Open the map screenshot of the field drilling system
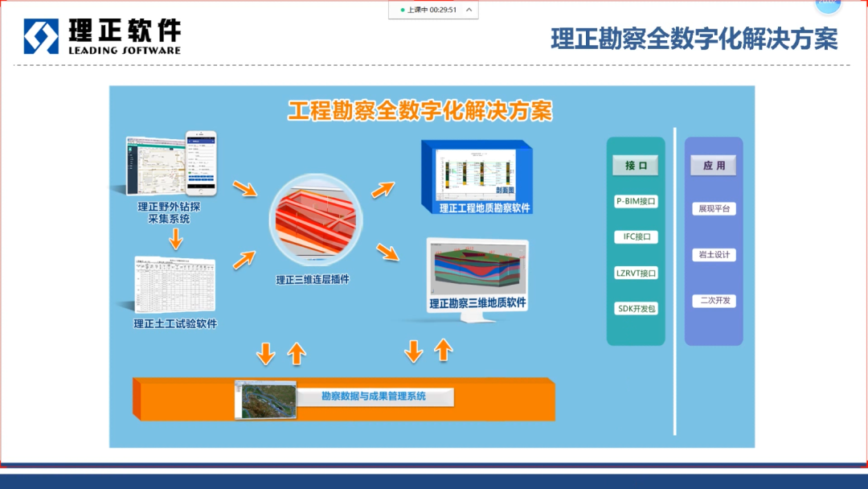Image resolution: width=868 pixels, height=489 pixels. pyautogui.click(x=157, y=166)
